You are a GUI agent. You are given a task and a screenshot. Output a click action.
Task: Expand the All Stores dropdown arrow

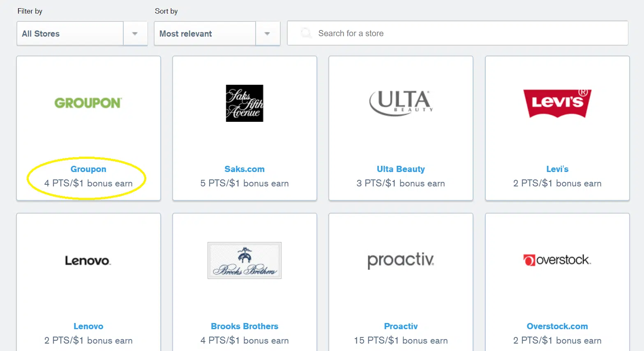tap(135, 33)
